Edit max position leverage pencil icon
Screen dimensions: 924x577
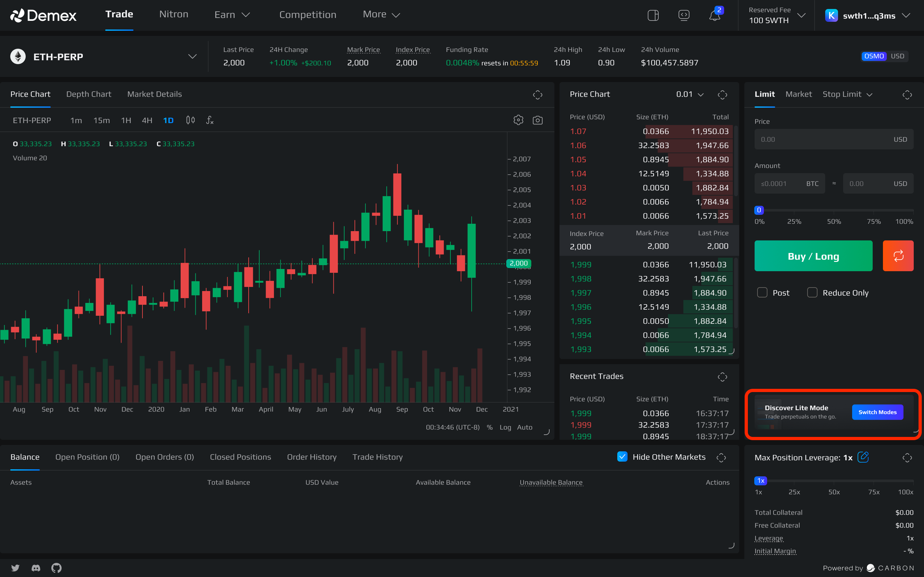[863, 457]
